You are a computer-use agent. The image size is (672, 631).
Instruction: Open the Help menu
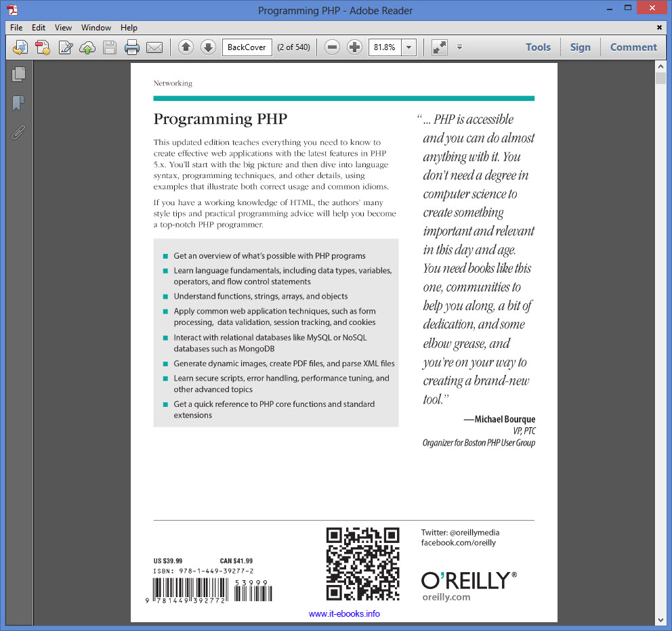(129, 27)
